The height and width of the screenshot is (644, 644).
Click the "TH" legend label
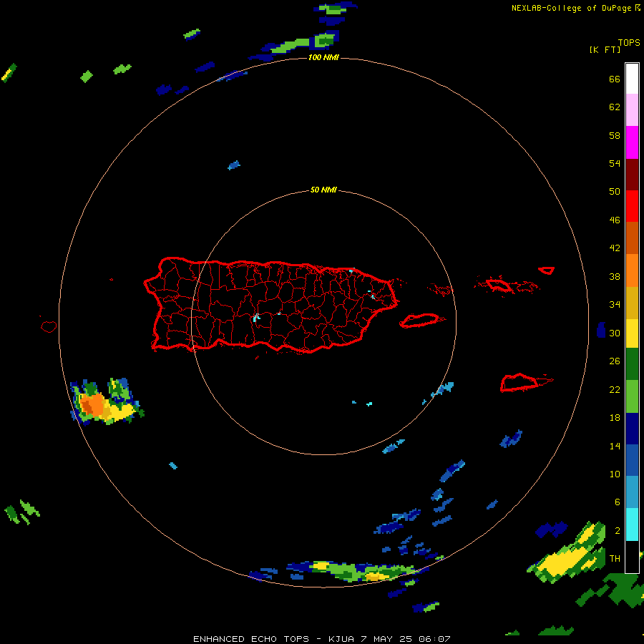click(615, 559)
